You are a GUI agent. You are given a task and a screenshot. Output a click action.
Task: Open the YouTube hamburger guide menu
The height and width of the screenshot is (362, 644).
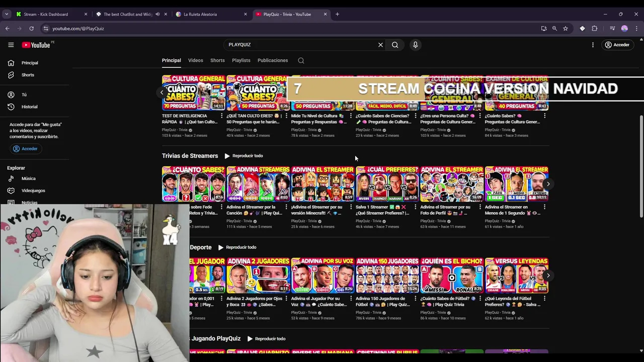[x=11, y=45]
